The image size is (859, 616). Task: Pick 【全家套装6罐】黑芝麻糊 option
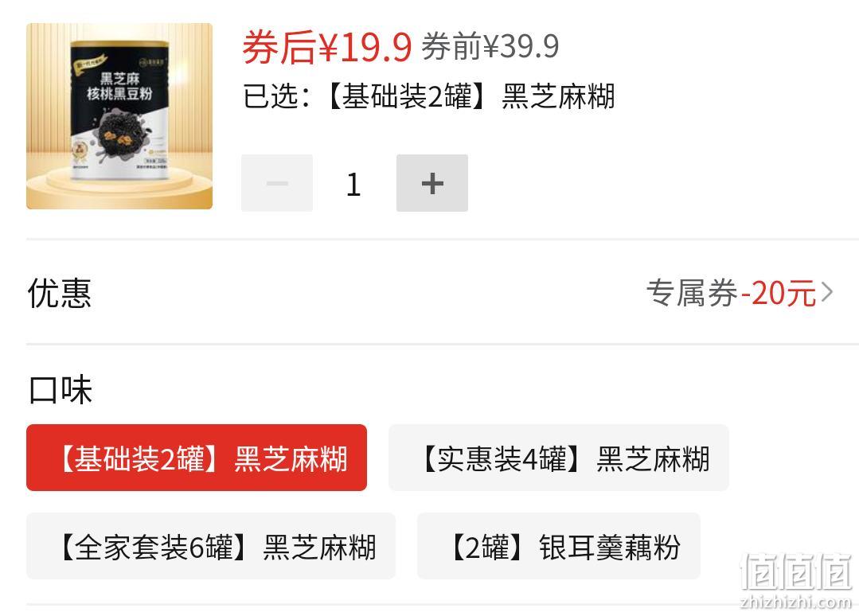coord(211,547)
